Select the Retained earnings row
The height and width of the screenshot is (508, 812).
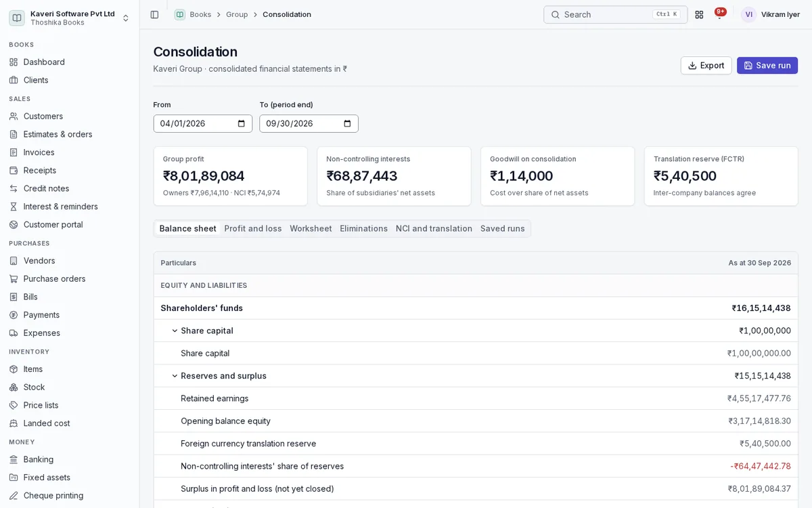click(476, 398)
